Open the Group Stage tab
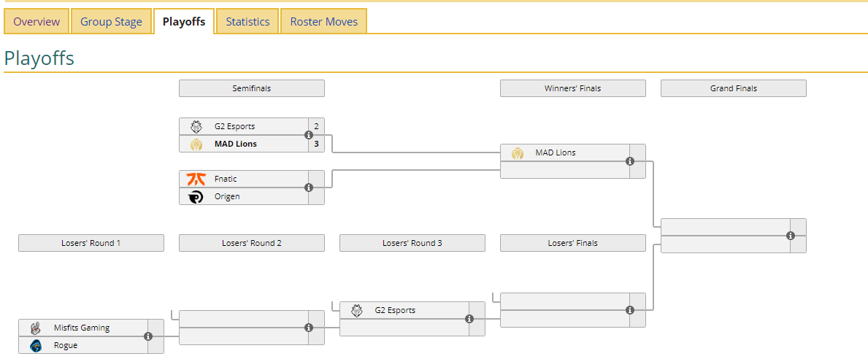 (111, 22)
